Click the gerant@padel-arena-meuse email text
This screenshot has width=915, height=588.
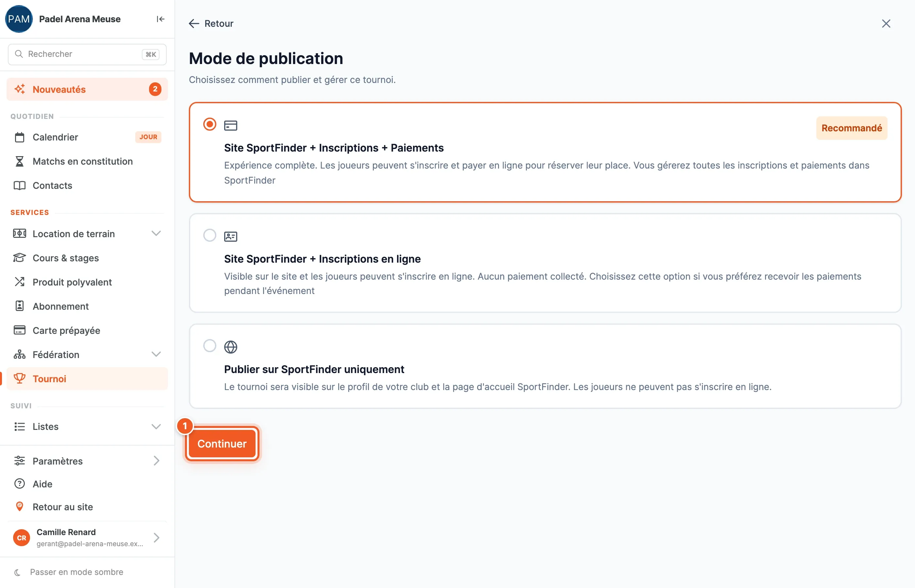pos(90,544)
